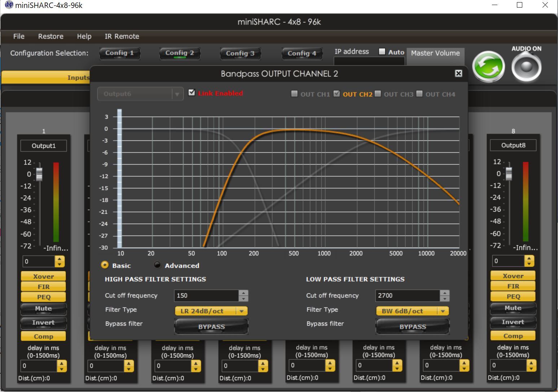Click the Output8 gain fader handle
558x392 pixels.
pyautogui.click(x=509, y=174)
